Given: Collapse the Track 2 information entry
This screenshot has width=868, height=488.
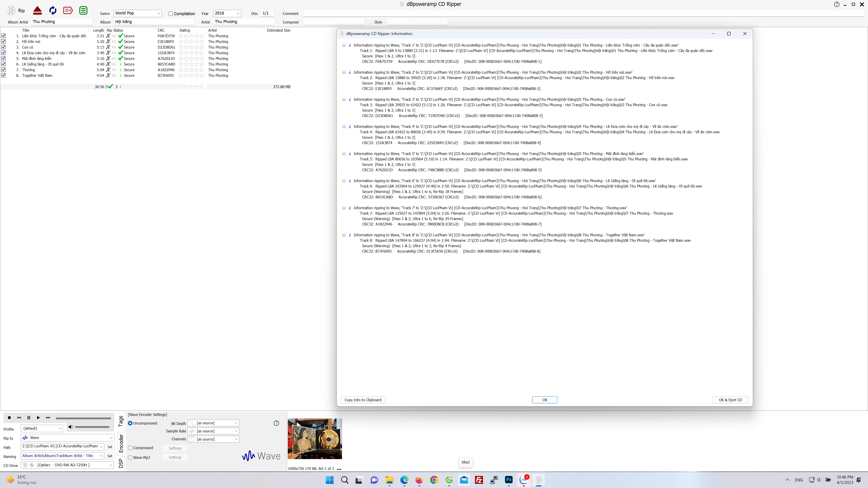Looking at the screenshot, I should [344, 72].
